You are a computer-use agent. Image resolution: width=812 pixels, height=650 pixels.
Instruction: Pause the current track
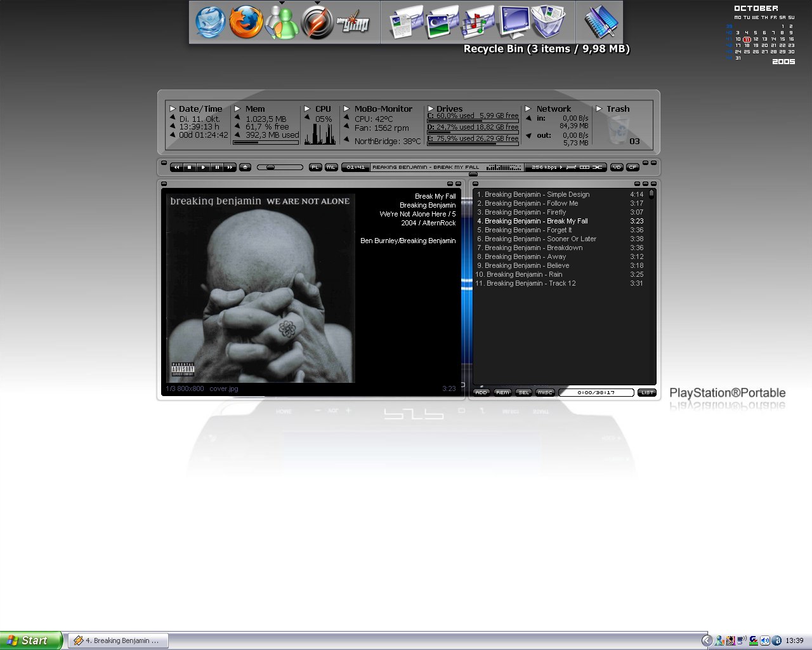click(x=217, y=167)
